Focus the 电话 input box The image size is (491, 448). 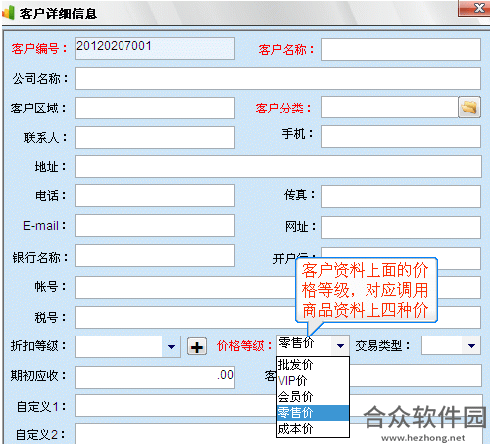point(154,196)
